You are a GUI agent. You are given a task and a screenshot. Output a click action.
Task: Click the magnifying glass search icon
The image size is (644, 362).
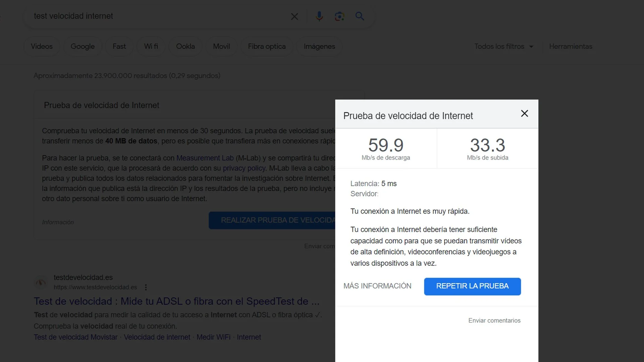(x=360, y=16)
